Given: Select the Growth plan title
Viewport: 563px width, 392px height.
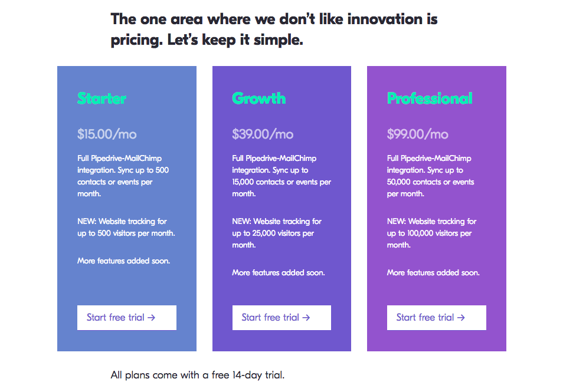Looking at the screenshot, I should coord(258,98).
